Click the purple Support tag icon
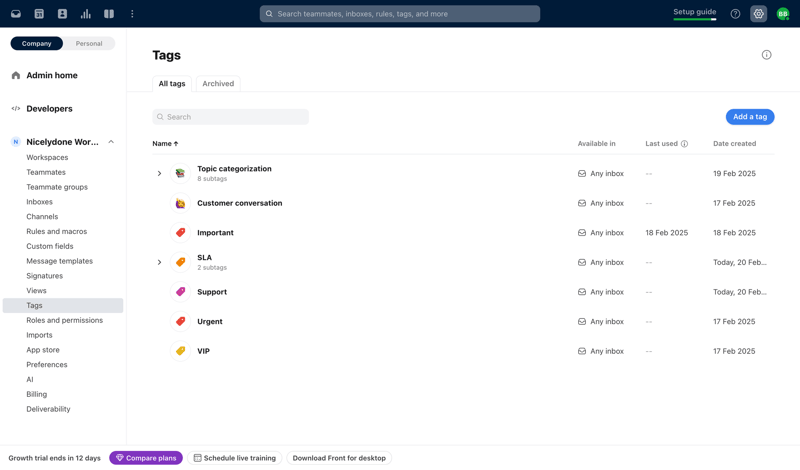Image resolution: width=800 pixels, height=470 pixels. [x=181, y=292]
